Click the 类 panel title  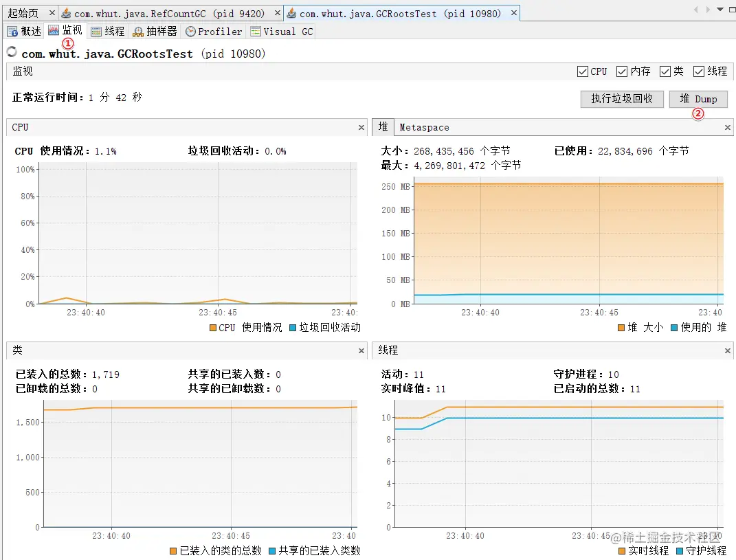click(x=17, y=350)
